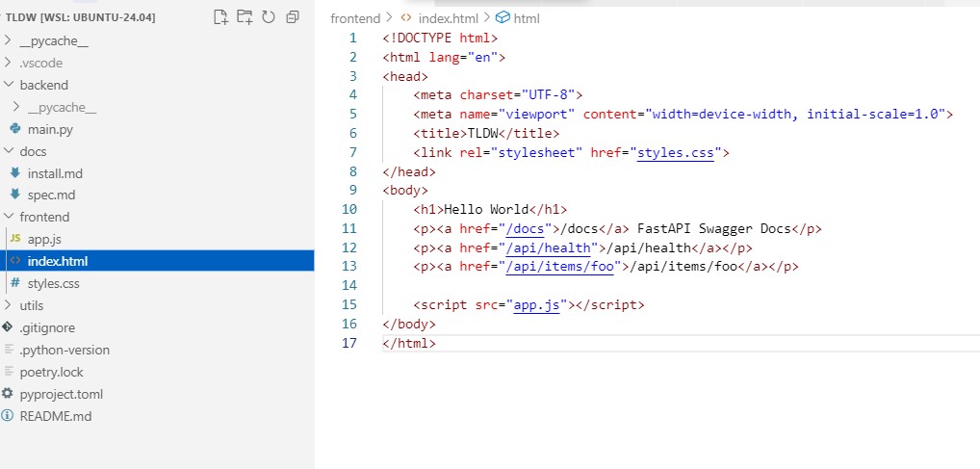Viewport: 980px width, 469px height.
Task: Click the git icon beside .gitignore
Action: point(7,327)
